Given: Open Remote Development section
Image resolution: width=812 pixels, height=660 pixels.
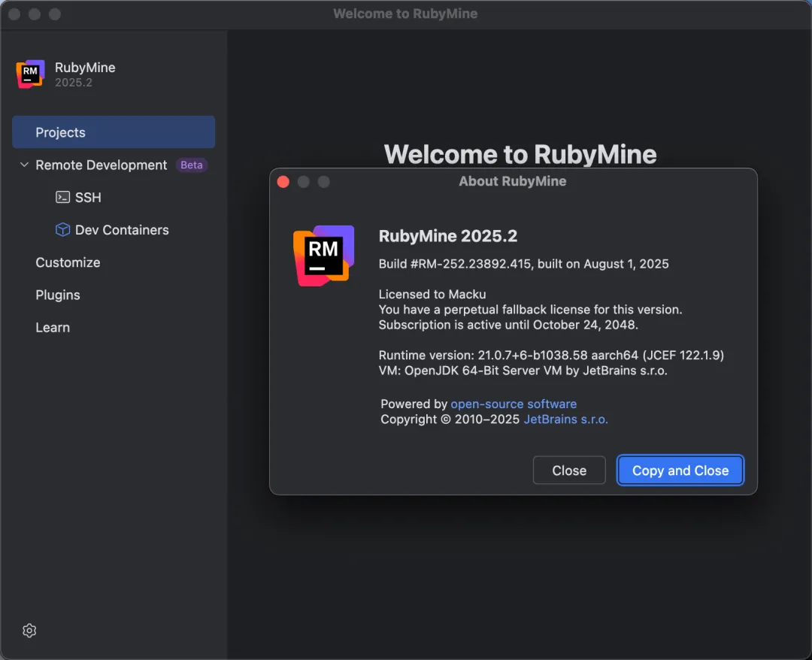Looking at the screenshot, I should click(x=101, y=165).
